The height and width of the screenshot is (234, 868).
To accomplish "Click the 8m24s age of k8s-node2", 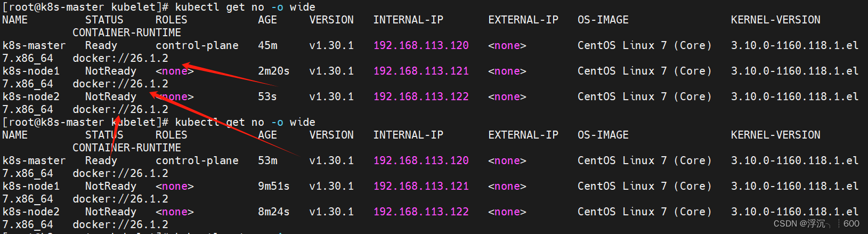I will pos(274,212).
